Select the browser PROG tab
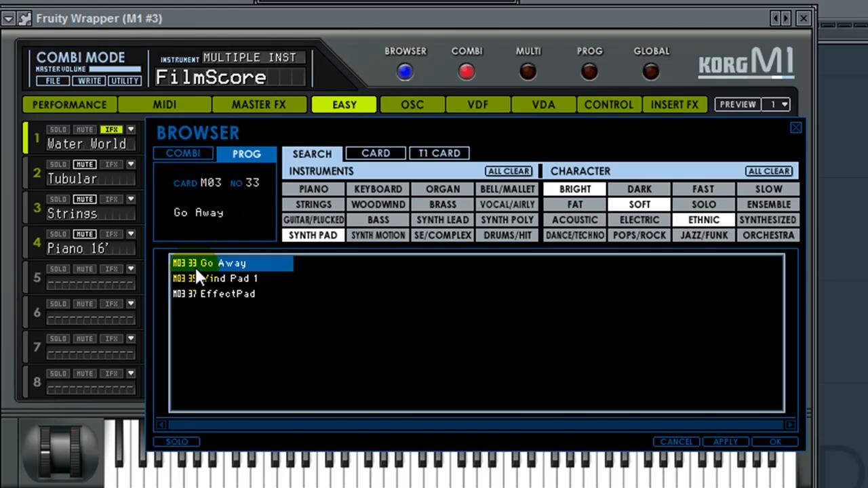The width and height of the screenshot is (868, 488). tap(247, 154)
